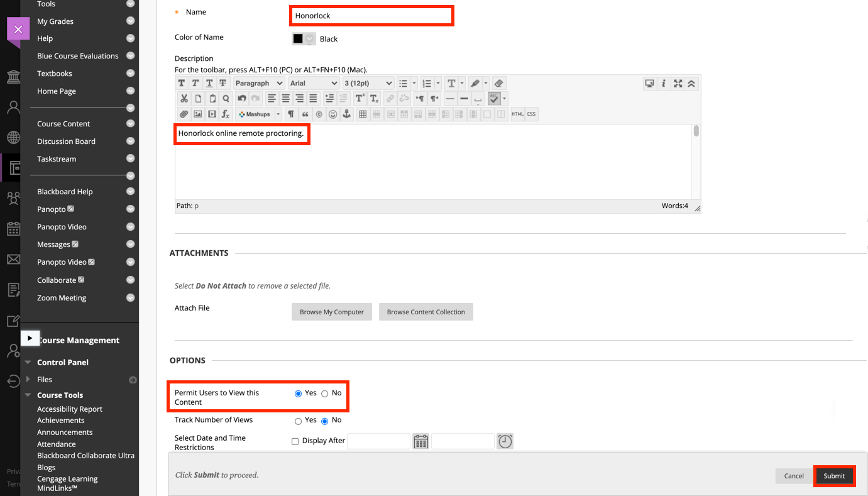Insert an image into the description

pos(198,114)
